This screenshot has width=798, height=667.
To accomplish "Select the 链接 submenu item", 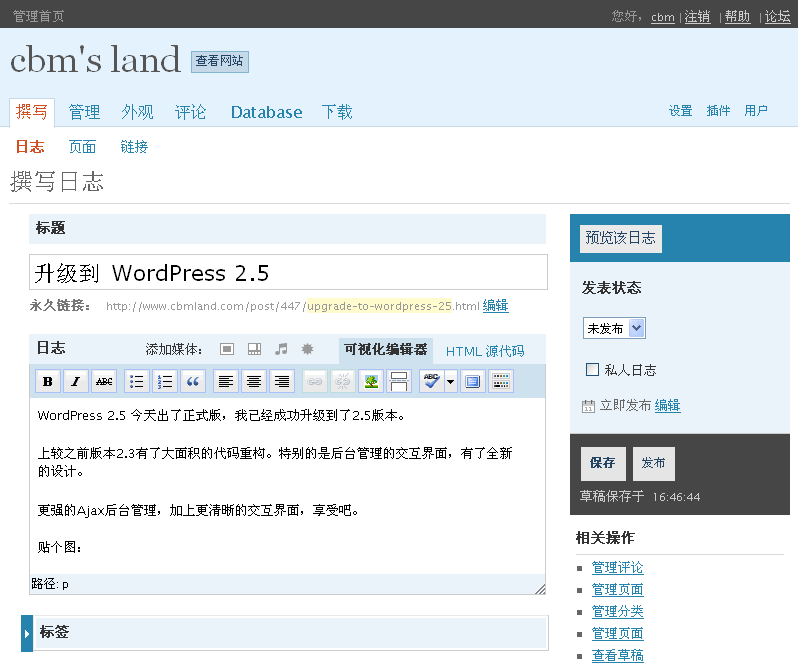I will 134,147.
